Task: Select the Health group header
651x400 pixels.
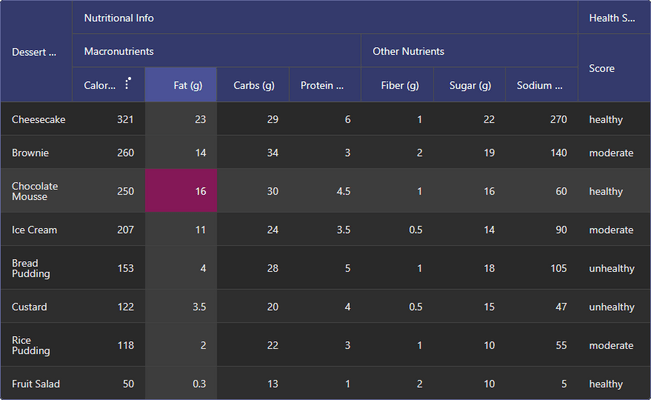Action: (612, 18)
